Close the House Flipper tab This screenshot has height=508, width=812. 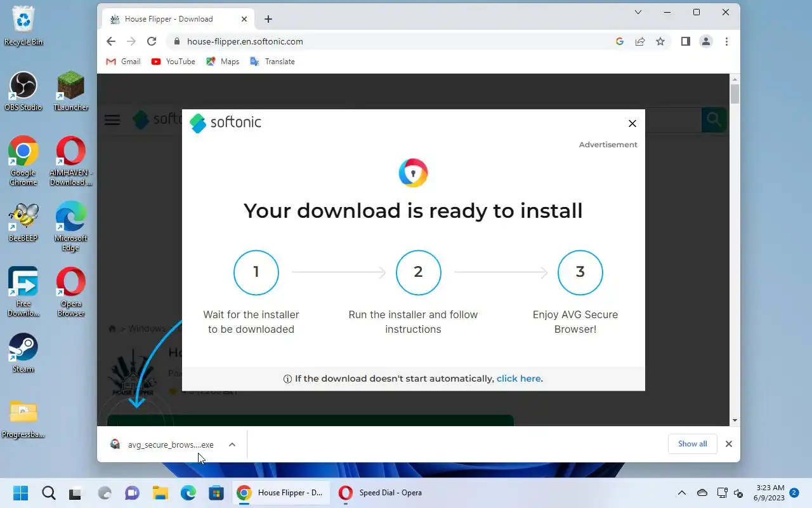tap(244, 19)
